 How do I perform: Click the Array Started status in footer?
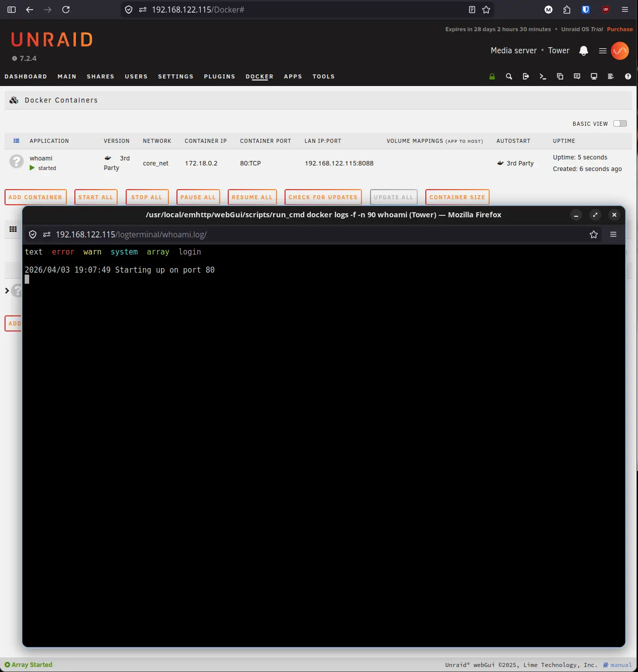point(29,664)
